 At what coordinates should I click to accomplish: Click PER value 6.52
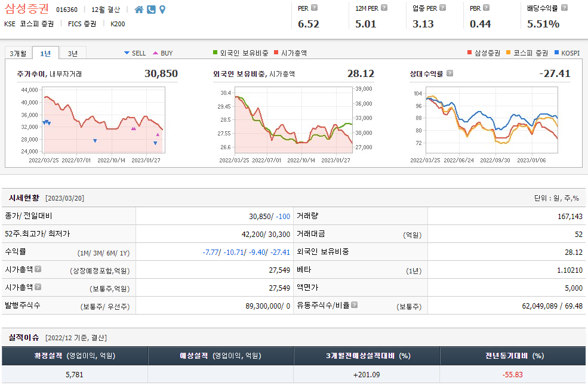point(309,24)
